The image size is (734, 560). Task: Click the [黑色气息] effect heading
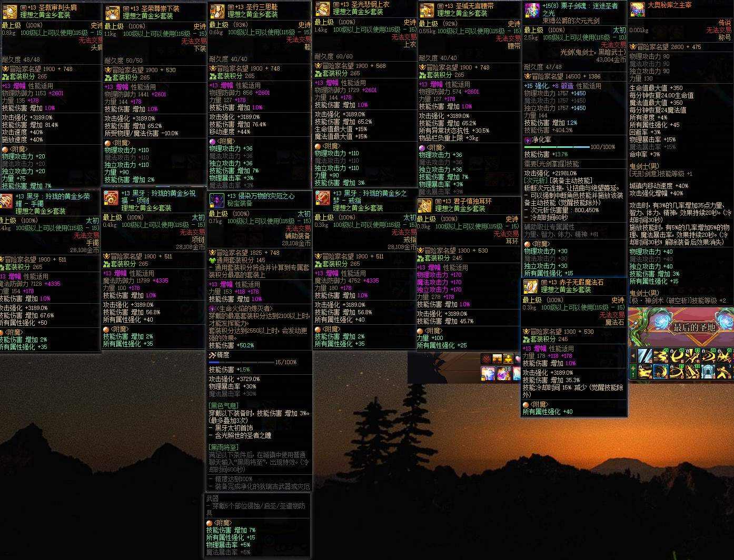[x=223, y=406]
